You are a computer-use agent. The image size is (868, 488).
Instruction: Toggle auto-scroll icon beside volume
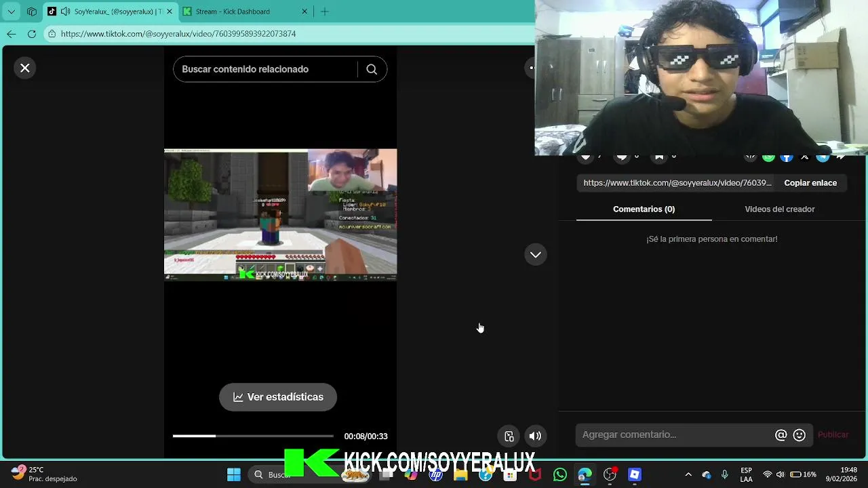pyautogui.click(x=509, y=436)
